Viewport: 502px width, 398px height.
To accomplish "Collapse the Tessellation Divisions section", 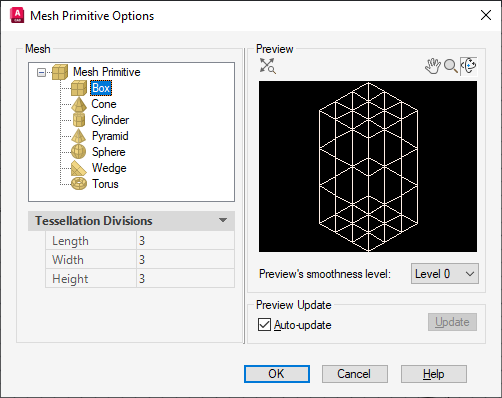I will point(223,220).
